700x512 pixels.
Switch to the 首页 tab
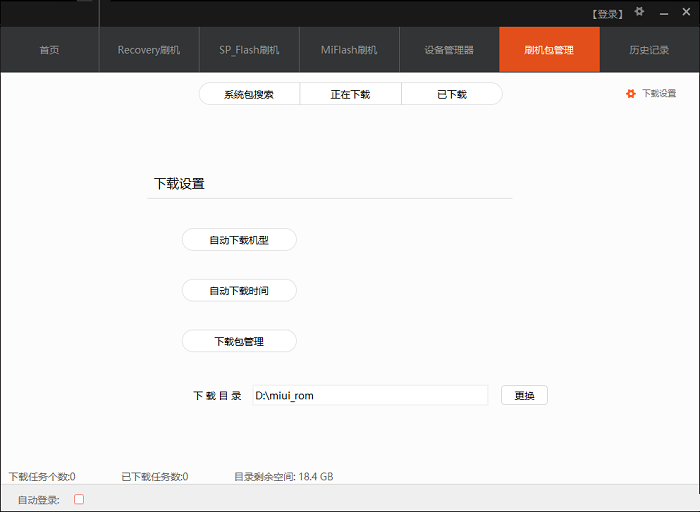click(x=49, y=50)
